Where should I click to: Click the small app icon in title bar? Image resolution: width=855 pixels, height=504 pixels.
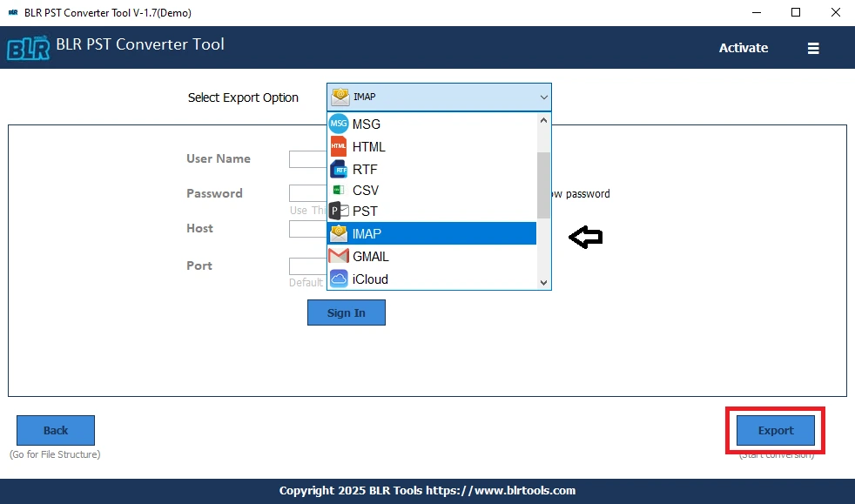[13, 12]
